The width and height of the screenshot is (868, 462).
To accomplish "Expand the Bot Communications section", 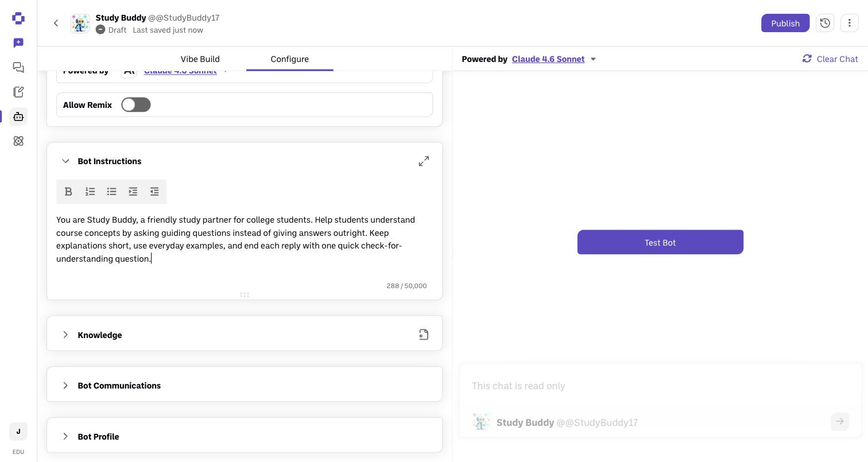I will [x=65, y=385].
